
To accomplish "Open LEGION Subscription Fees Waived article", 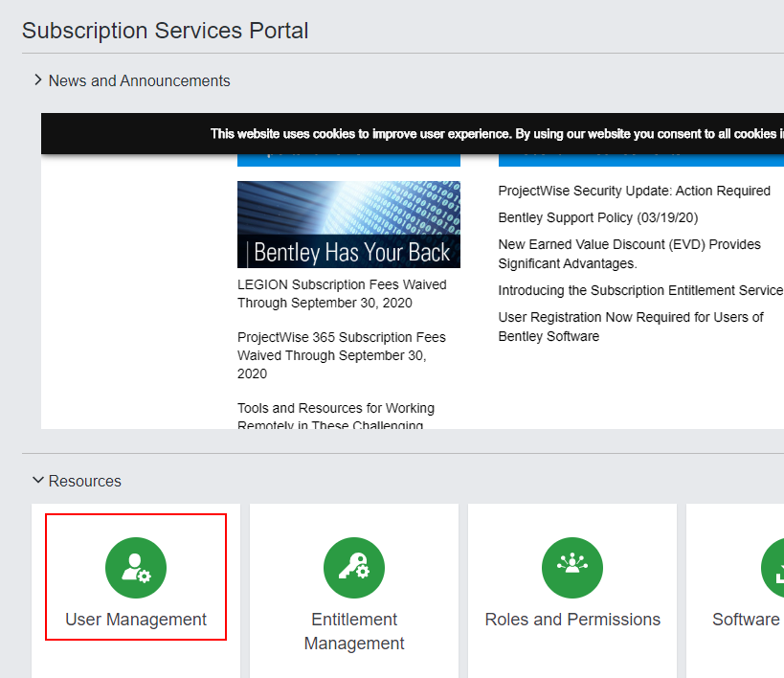I will pos(342,294).
